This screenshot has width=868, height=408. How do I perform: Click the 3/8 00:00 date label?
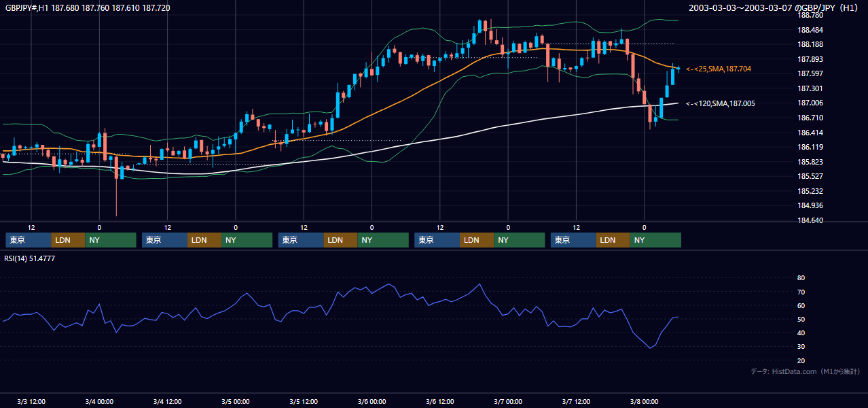(644, 402)
